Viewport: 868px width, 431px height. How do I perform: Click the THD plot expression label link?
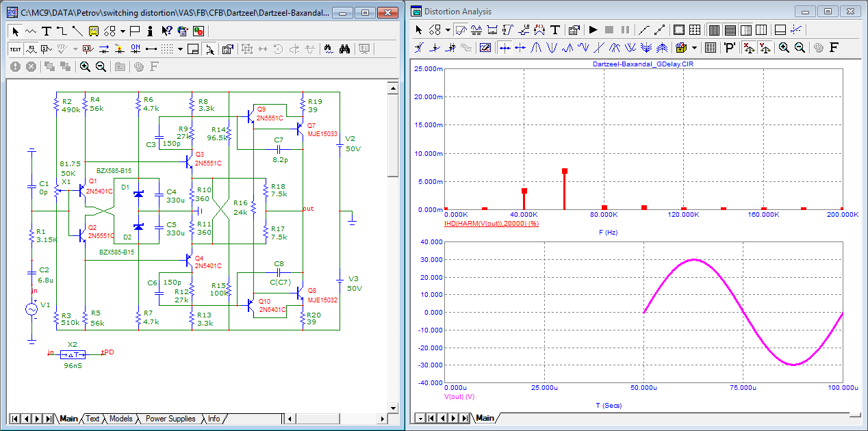click(x=492, y=224)
